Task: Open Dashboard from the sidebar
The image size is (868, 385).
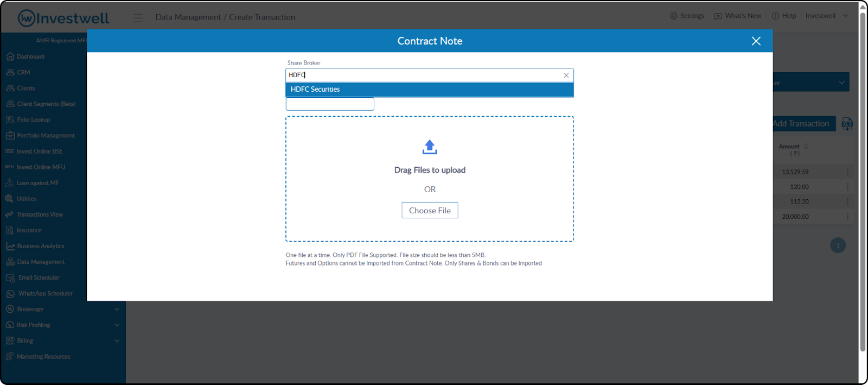Action: click(30, 56)
